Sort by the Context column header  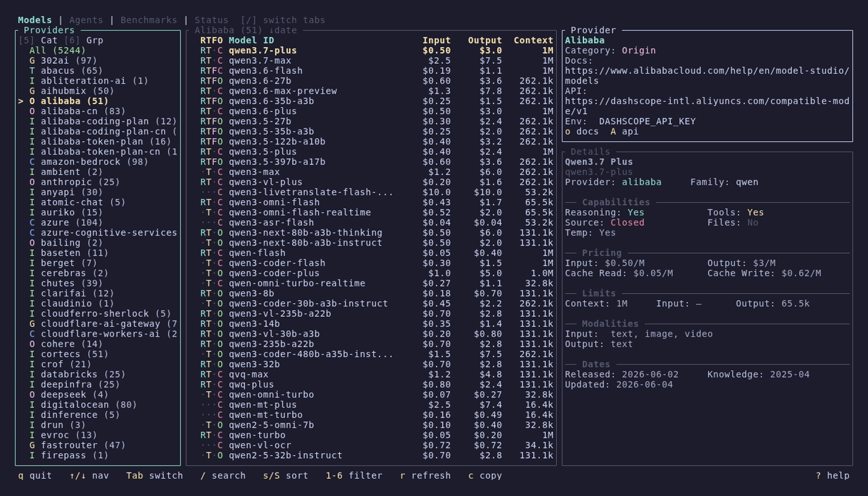click(533, 40)
